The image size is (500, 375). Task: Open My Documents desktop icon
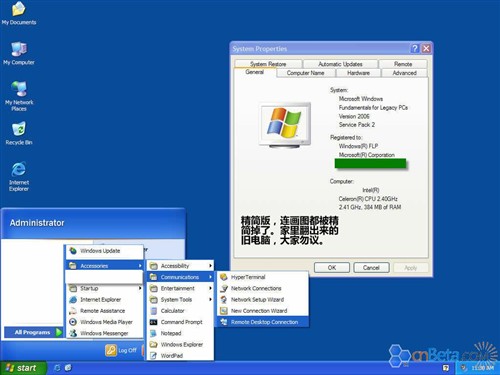(19, 14)
